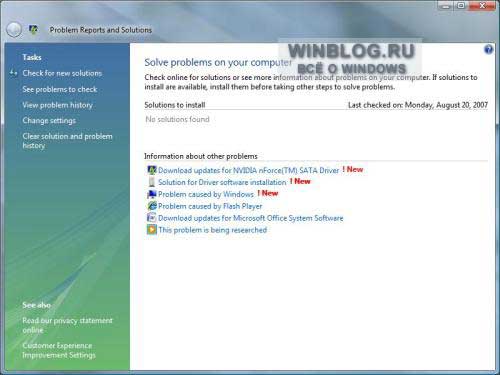Maximize the Problem Reports window
Viewport: 500px width, 375px height.
[x=461, y=6]
